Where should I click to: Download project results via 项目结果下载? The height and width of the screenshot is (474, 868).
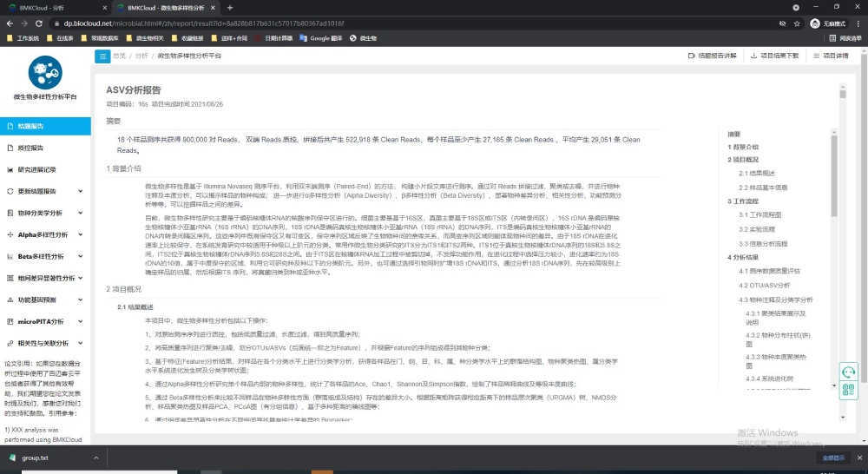tap(774, 56)
